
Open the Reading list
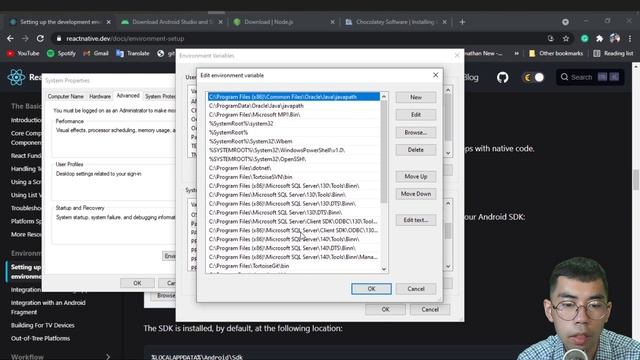click(613, 53)
